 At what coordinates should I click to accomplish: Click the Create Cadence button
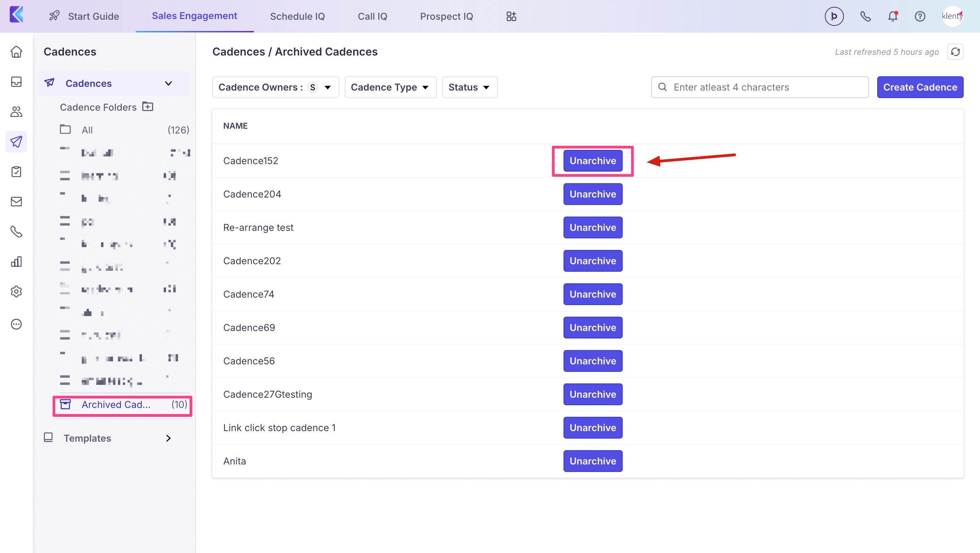[919, 87]
